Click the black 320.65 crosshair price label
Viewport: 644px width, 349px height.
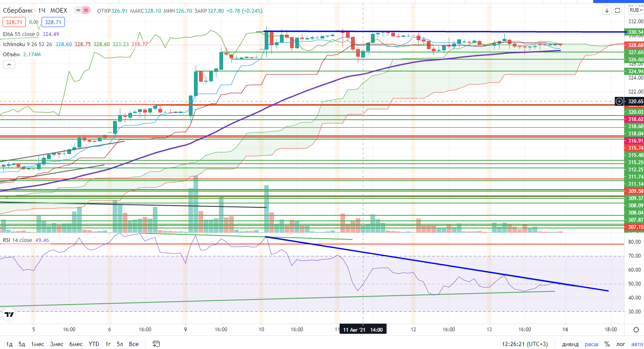click(x=635, y=102)
